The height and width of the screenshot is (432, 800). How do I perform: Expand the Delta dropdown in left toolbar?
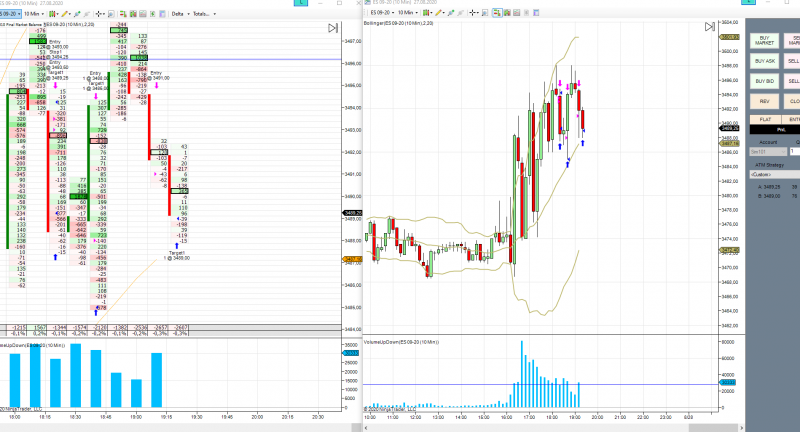click(x=181, y=14)
